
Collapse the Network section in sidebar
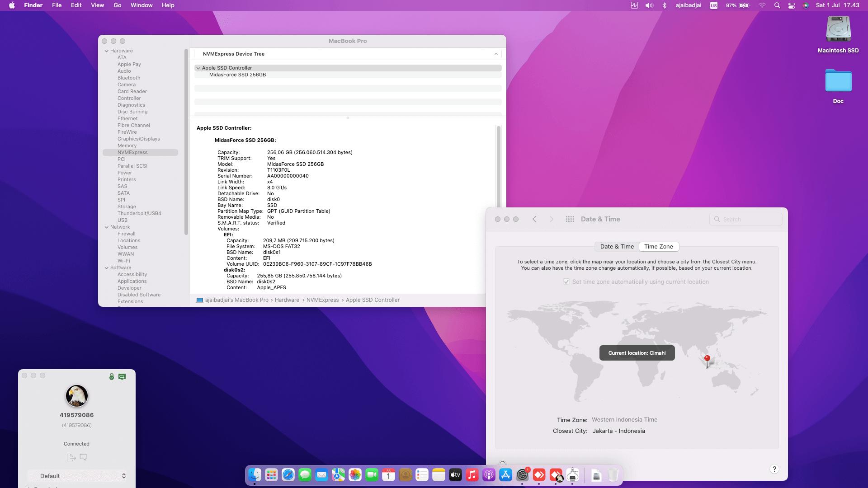pyautogui.click(x=107, y=227)
